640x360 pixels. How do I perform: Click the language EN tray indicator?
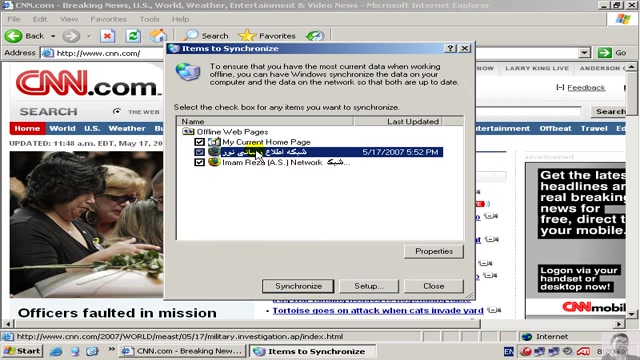509,351
